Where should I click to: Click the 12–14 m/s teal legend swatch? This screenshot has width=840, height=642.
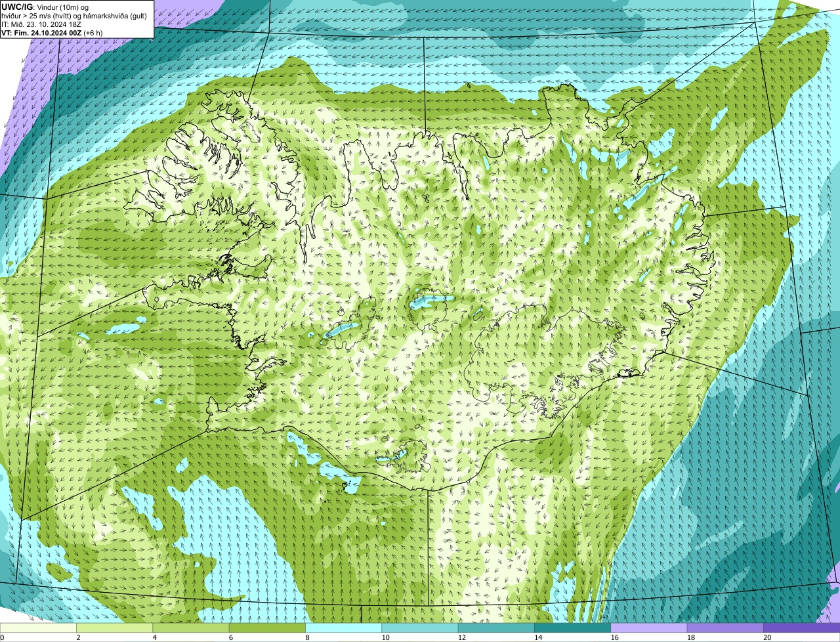point(496,628)
